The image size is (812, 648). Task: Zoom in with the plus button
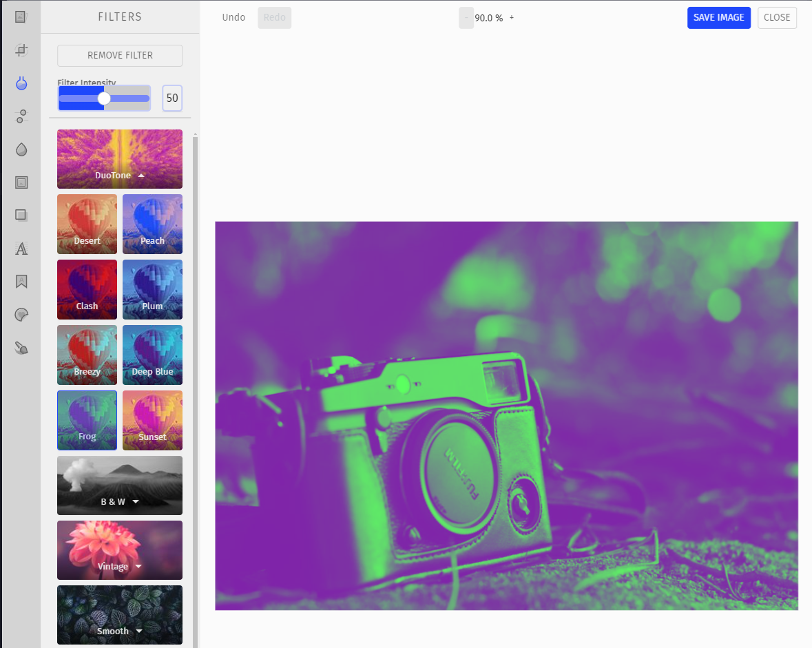point(512,18)
